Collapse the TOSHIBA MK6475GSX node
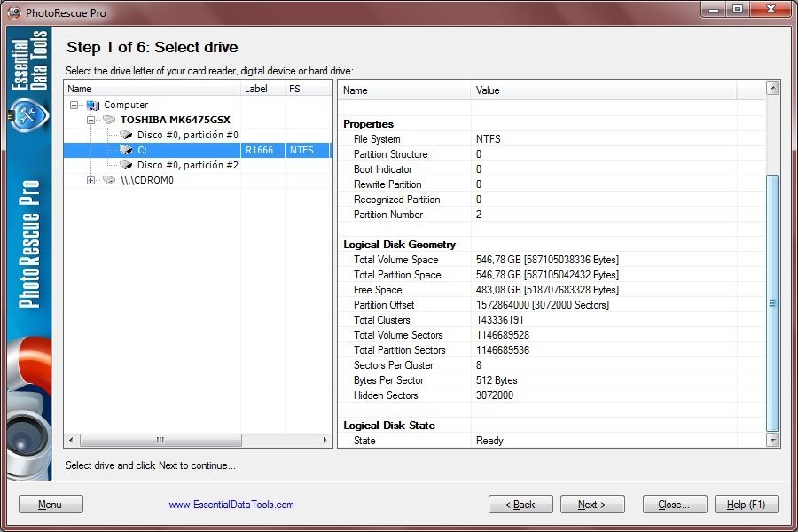This screenshot has width=798, height=532. 90,121
